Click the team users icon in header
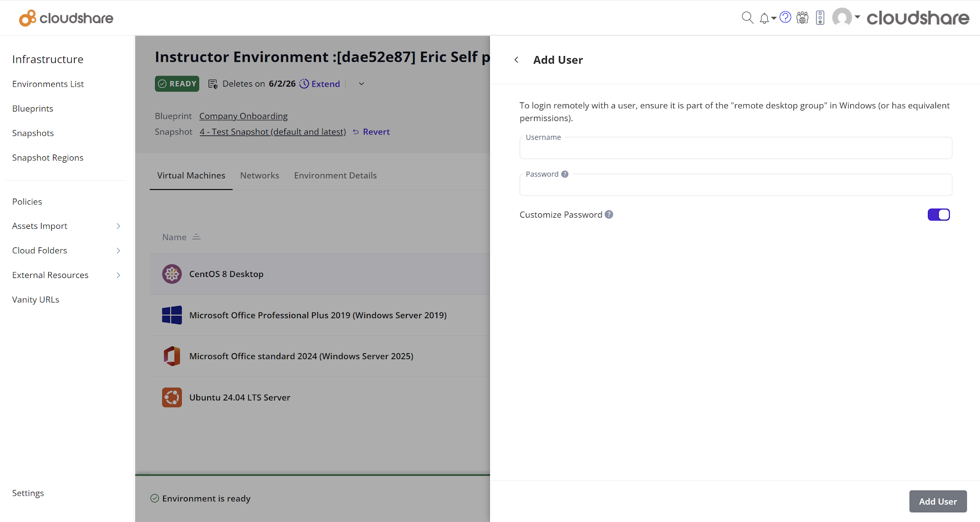 [x=802, y=18]
